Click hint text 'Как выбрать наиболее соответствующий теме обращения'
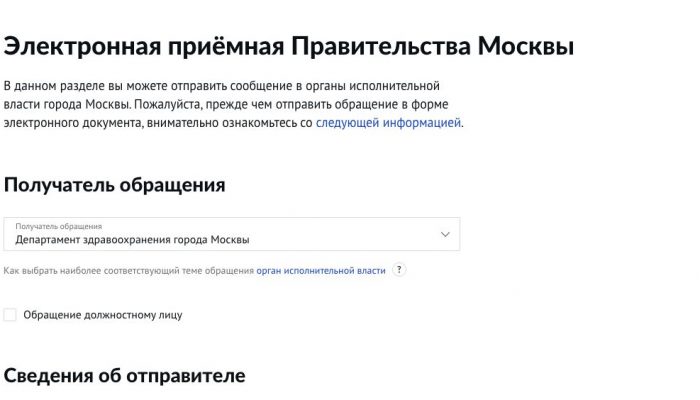Viewport: 700px width, 400px height. point(129,270)
